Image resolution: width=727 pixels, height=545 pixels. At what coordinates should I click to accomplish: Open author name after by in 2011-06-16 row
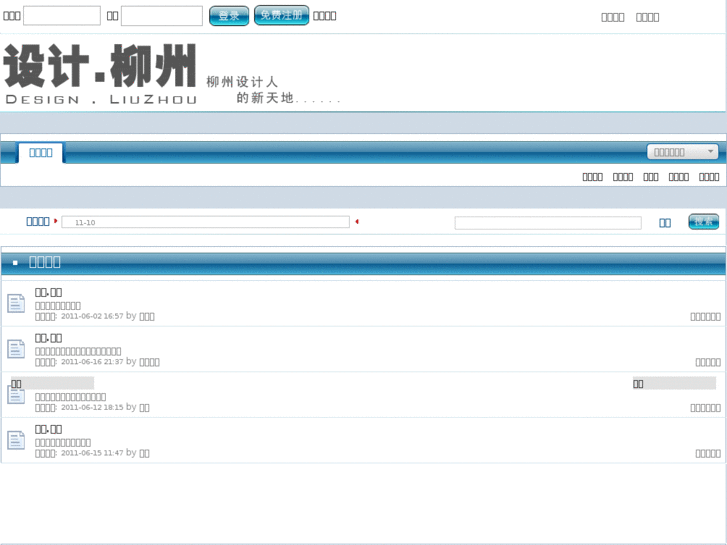pos(149,362)
